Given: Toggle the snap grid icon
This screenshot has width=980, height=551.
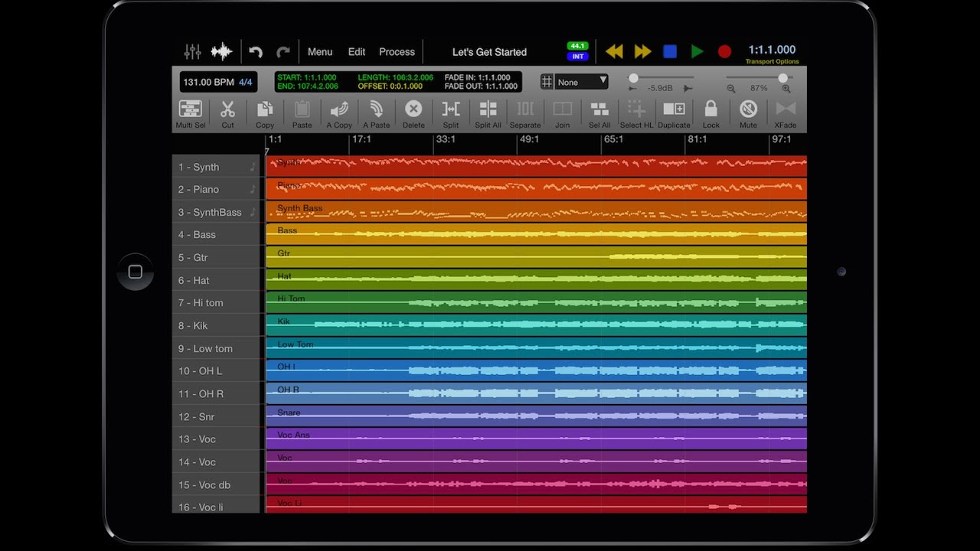Looking at the screenshot, I should click(x=546, y=81).
